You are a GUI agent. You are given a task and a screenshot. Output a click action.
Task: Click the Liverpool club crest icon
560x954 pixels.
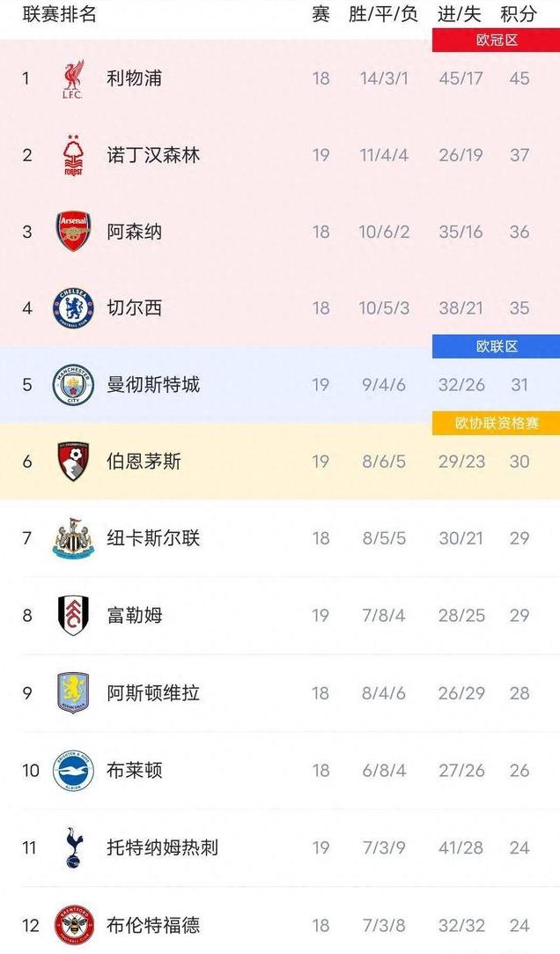pyautogui.click(x=73, y=79)
